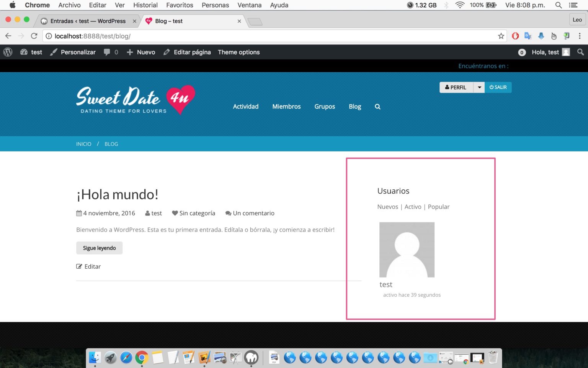
Task: Click the Sweet Date 4u logo
Action: coord(136,100)
